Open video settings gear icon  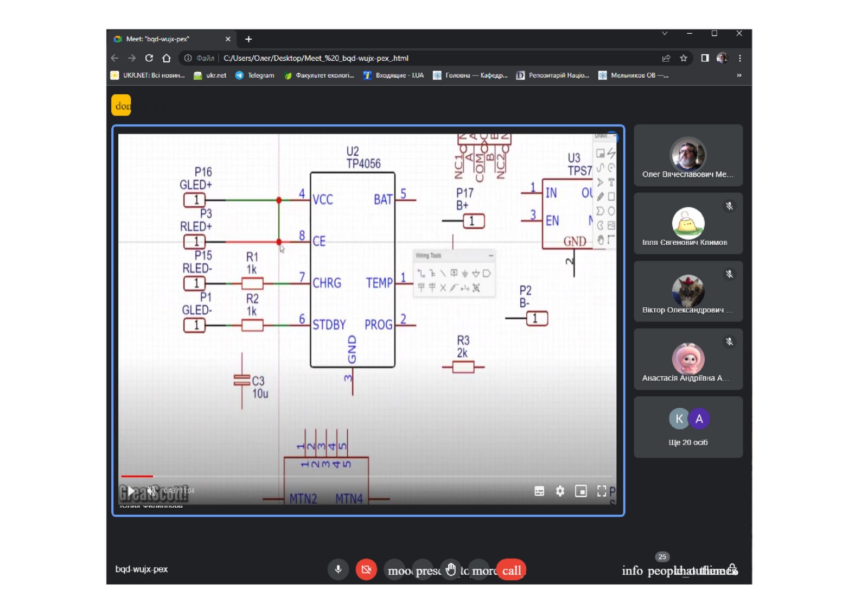[x=560, y=491]
